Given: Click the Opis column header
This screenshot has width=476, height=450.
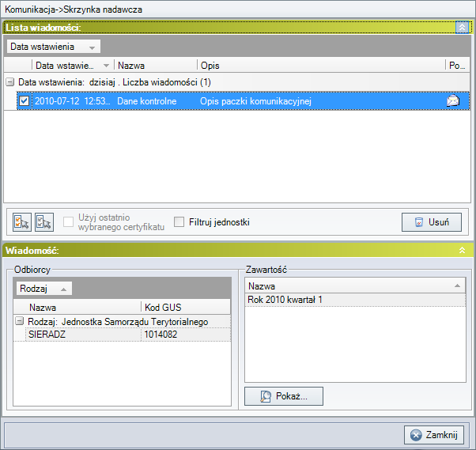Looking at the screenshot, I should tap(321, 66).
